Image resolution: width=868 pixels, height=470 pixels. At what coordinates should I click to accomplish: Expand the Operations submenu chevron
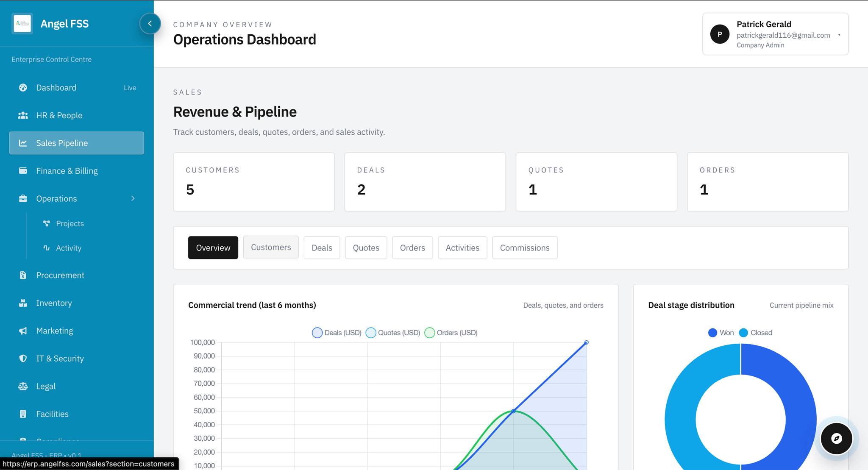[x=133, y=198]
